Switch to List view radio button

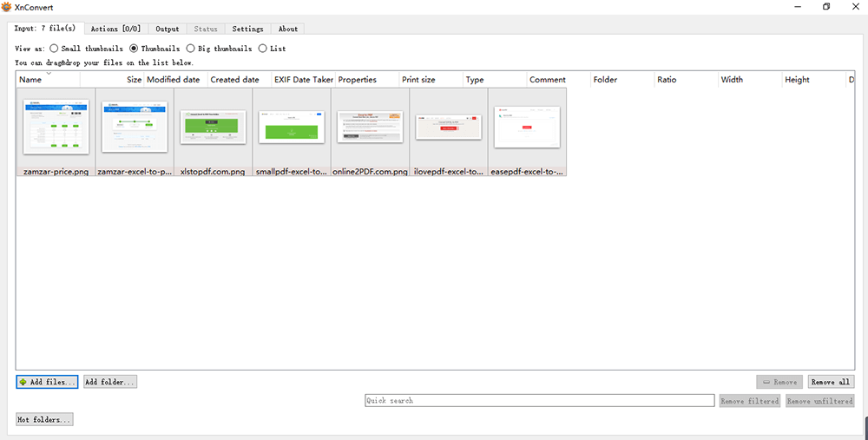coord(263,49)
